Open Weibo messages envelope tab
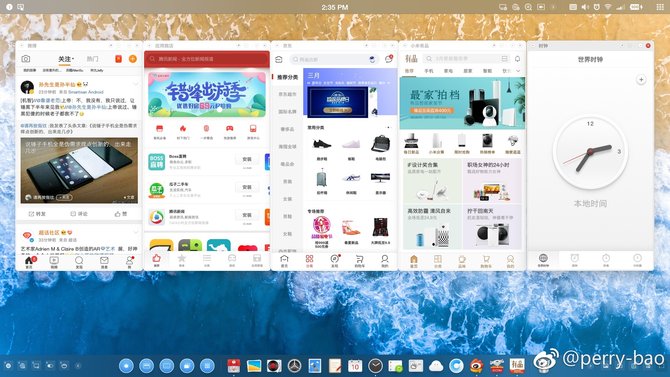670x377 pixels. [104, 262]
